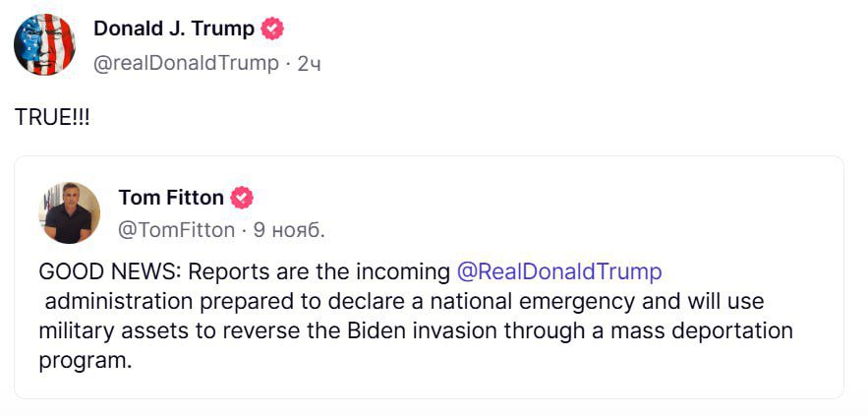Viewport: 868px width, 416px height.
Task: Click Donald J. Trump's profile avatar
Action: 44,45
